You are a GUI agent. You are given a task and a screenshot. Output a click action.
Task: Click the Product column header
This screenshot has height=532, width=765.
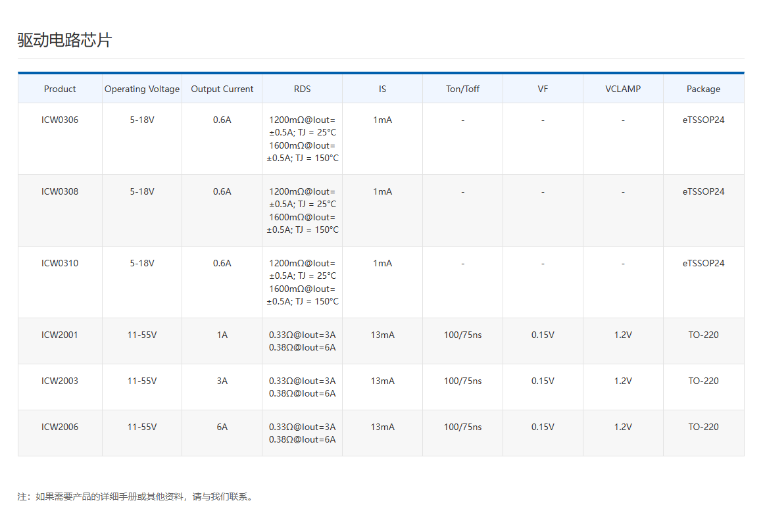click(x=60, y=89)
